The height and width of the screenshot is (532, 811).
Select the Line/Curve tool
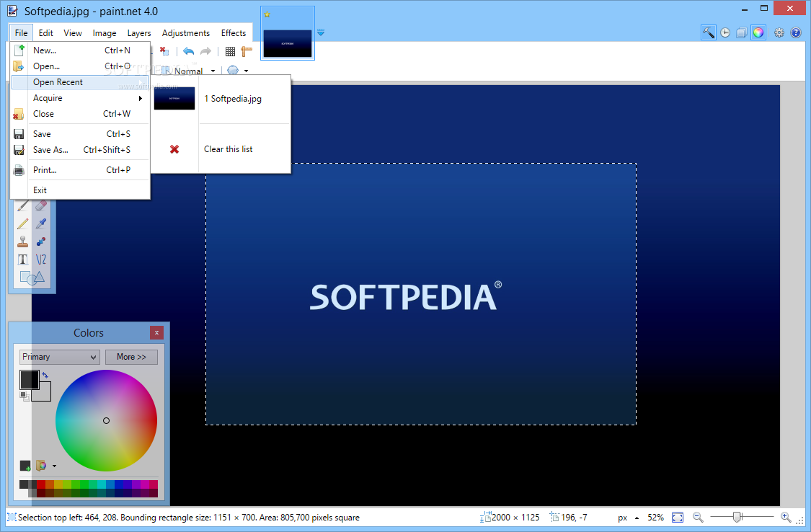point(41,260)
